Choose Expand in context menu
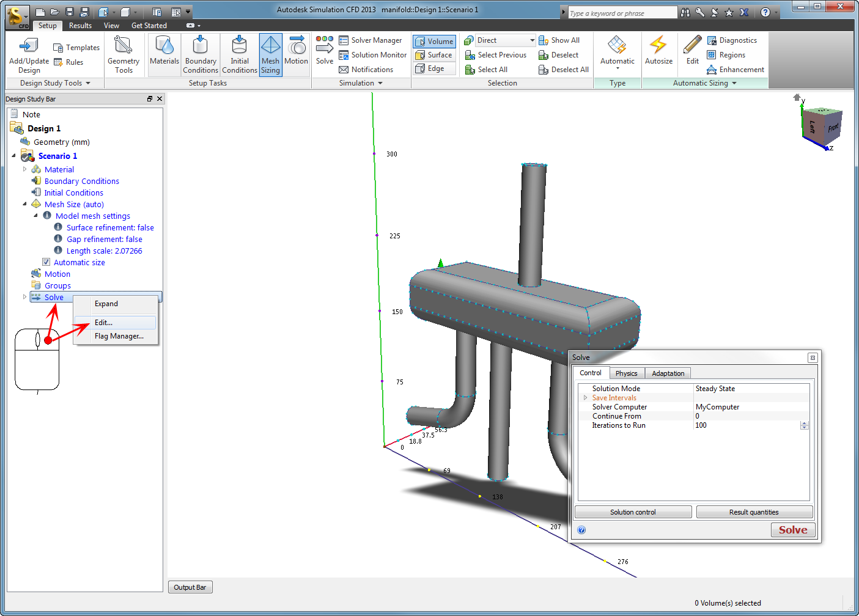The image size is (859, 616). pyautogui.click(x=115, y=304)
